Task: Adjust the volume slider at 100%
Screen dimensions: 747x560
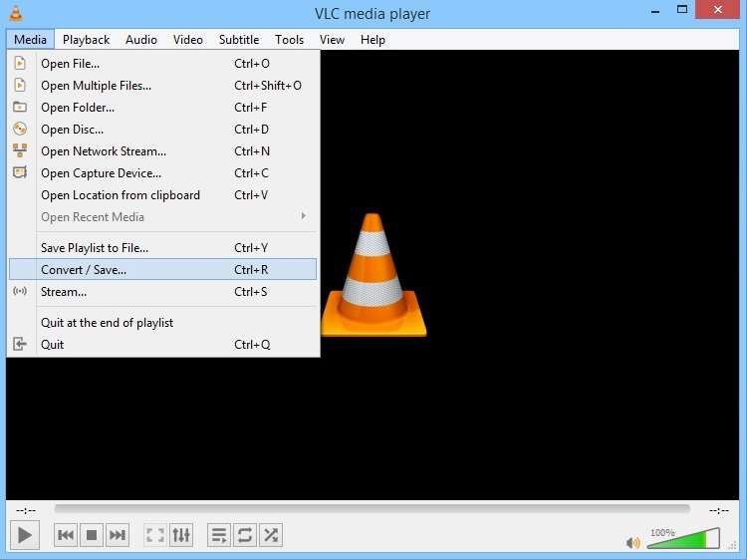Action: [683, 538]
